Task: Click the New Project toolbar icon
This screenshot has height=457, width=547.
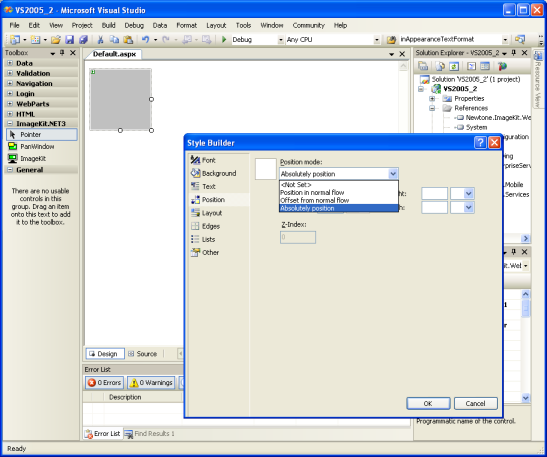Action: pos(15,39)
